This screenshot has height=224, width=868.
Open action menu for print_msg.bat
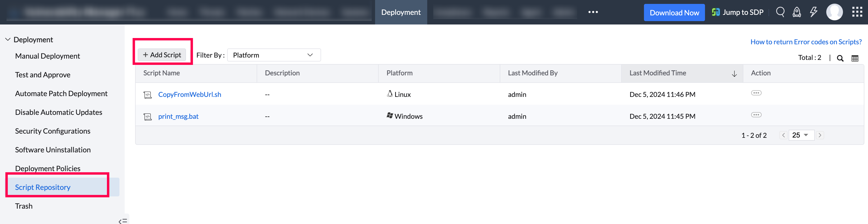[x=756, y=115]
